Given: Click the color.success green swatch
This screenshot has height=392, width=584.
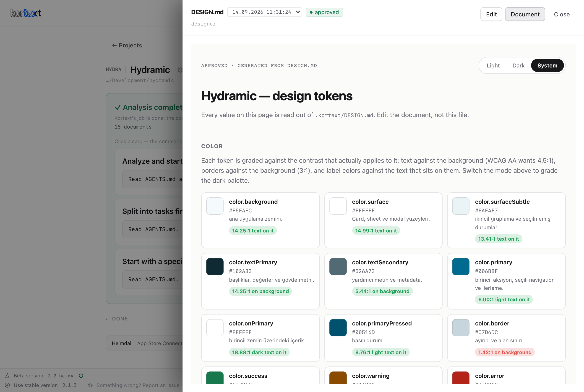Looking at the screenshot, I should click(x=215, y=378).
